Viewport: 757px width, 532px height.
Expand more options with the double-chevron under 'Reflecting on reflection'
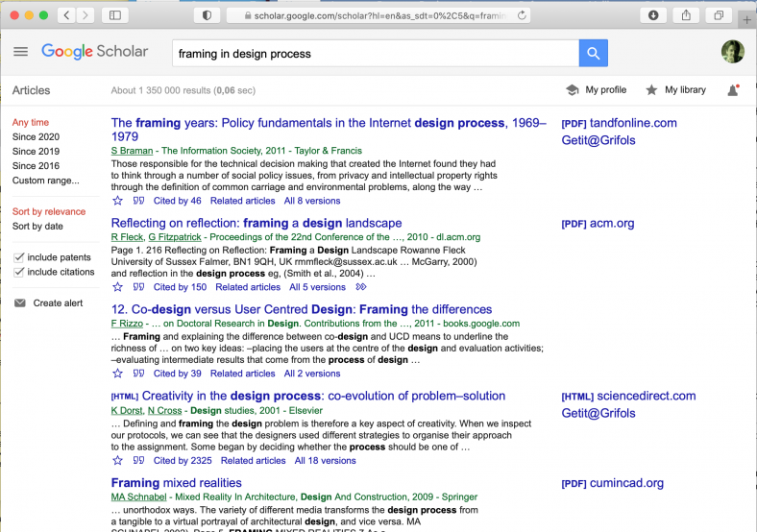coord(361,287)
